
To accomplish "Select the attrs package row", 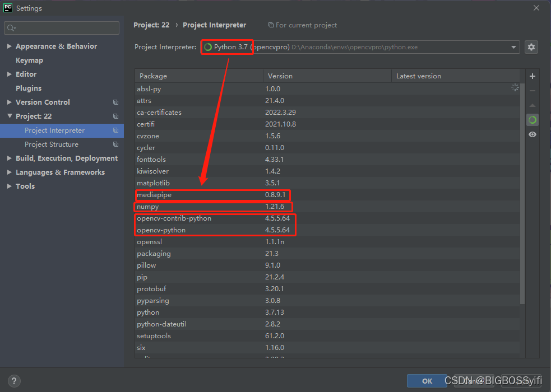I will pyautogui.click(x=327, y=101).
